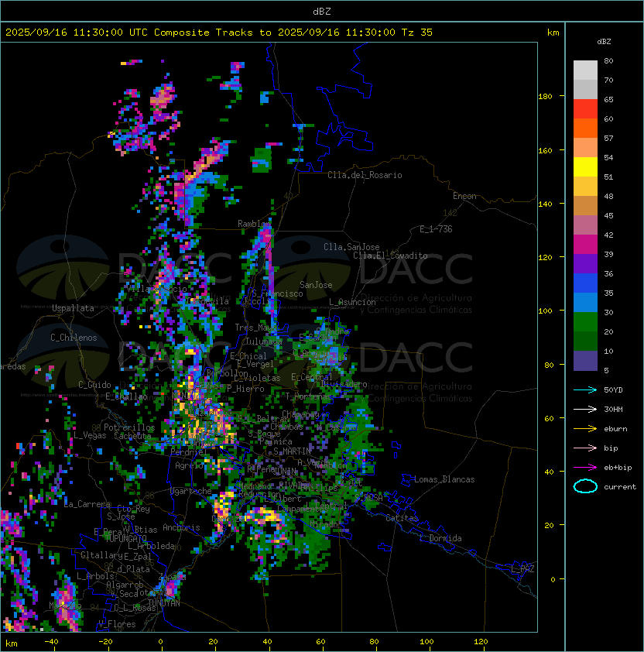
Task: Click the 'L_Asuncion' map label
Action: coord(352,302)
